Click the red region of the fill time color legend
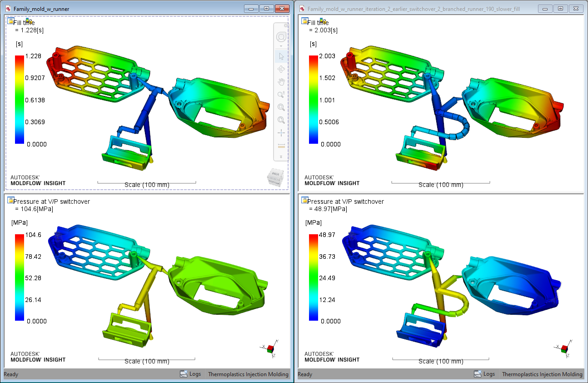The image size is (588, 383). [x=19, y=59]
